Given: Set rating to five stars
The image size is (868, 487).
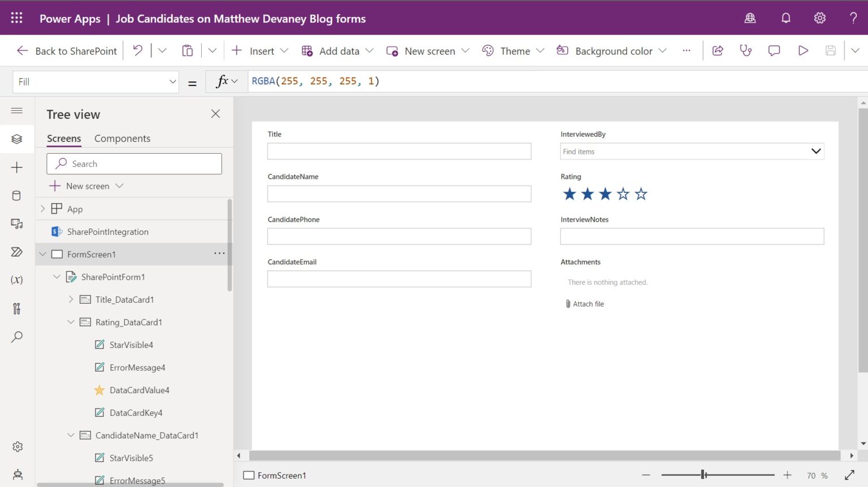Looking at the screenshot, I should pyautogui.click(x=641, y=195).
